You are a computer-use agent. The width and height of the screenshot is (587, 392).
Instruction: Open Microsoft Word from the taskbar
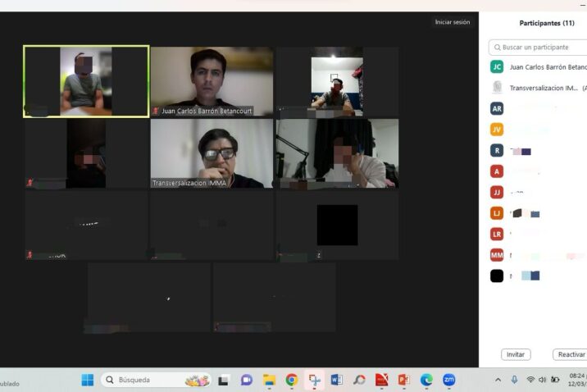(x=336, y=380)
